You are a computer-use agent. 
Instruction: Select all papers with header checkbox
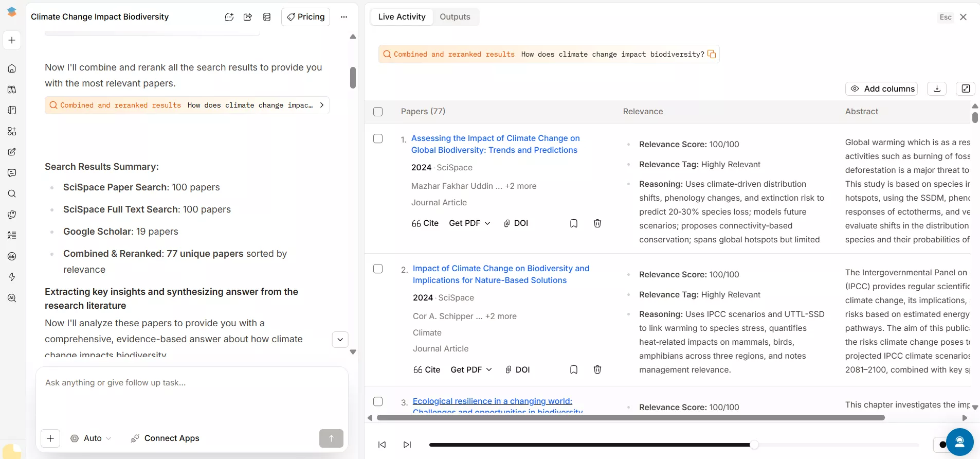378,112
